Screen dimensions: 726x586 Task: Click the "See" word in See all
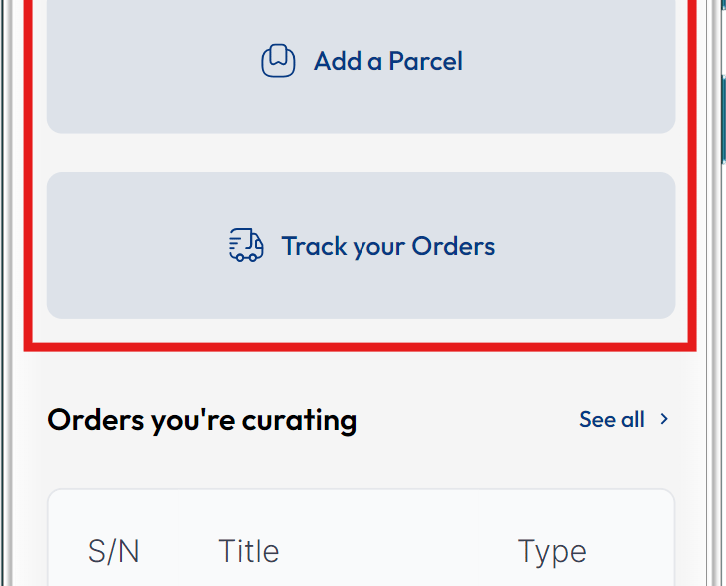click(x=598, y=419)
